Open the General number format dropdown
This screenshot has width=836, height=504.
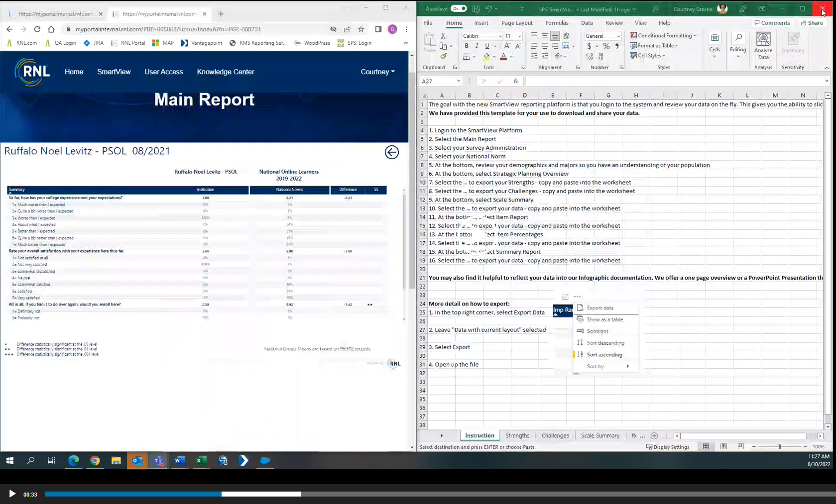pyautogui.click(x=618, y=36)
